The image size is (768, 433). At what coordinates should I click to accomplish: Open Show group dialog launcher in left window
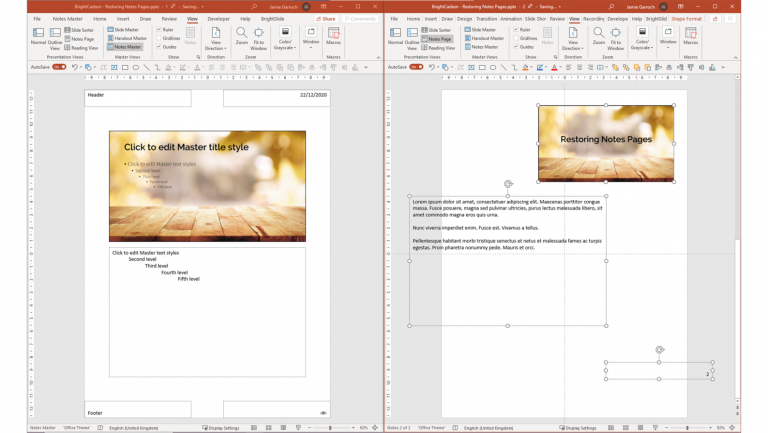pos(198,57)
